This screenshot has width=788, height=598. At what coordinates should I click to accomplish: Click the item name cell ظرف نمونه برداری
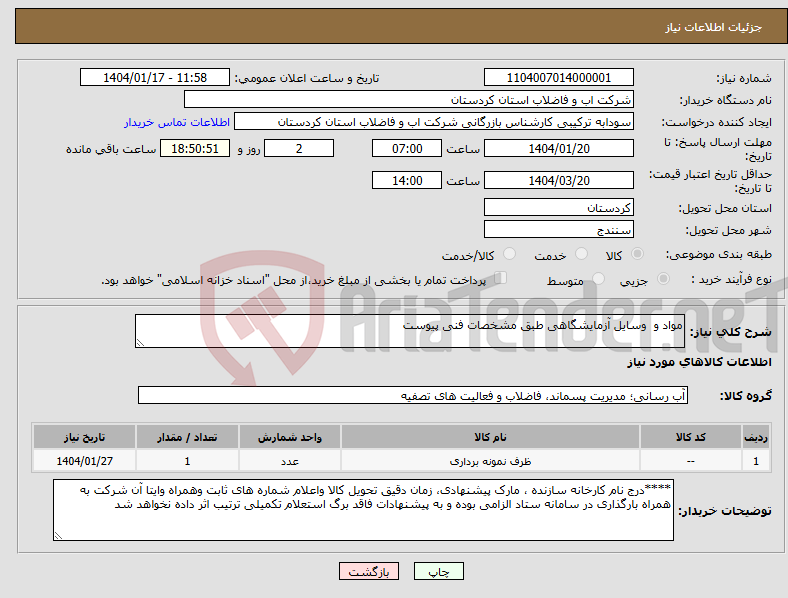click(x=490, y=461)
